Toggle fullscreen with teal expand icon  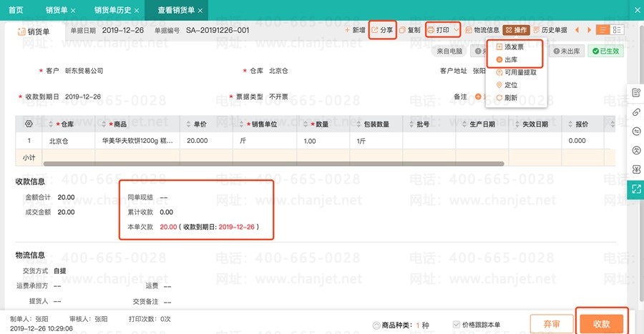pos(636,189)
